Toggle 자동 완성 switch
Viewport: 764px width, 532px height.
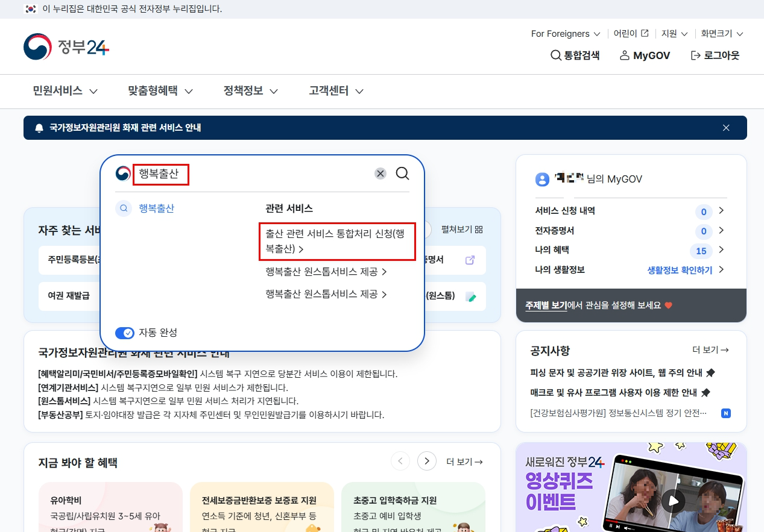click(x=125, y=333)
